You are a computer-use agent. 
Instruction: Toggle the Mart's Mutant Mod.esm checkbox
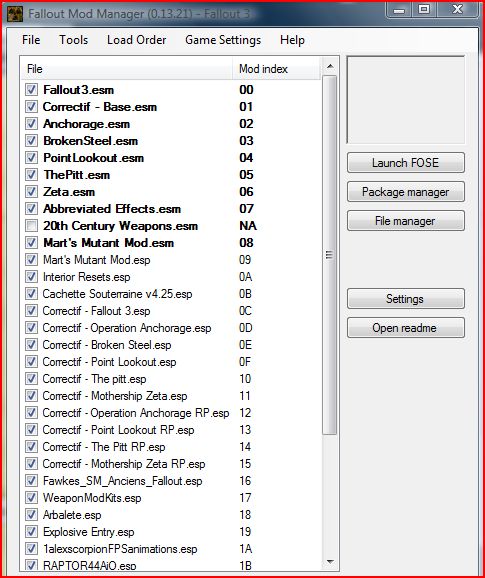31,243
